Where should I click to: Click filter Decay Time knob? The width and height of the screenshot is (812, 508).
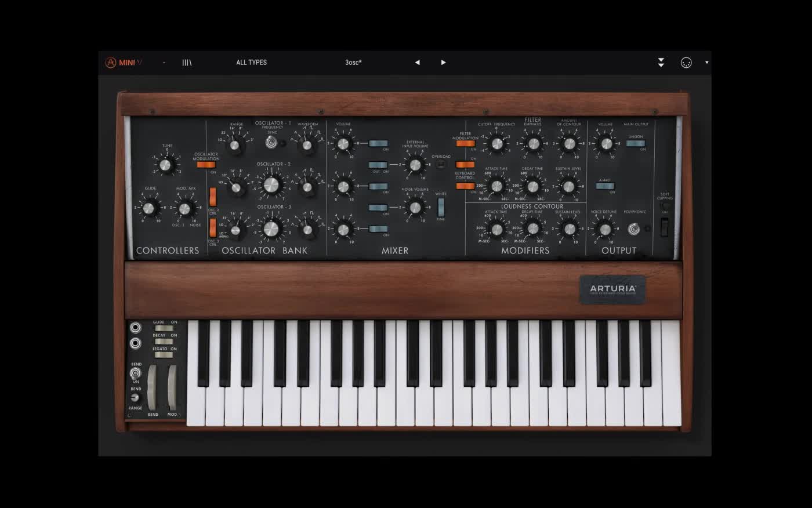pyautogui.click(x=533, y=187)
